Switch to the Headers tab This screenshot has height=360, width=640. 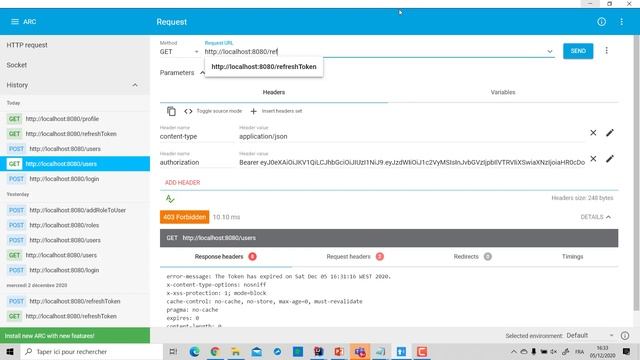274,92
